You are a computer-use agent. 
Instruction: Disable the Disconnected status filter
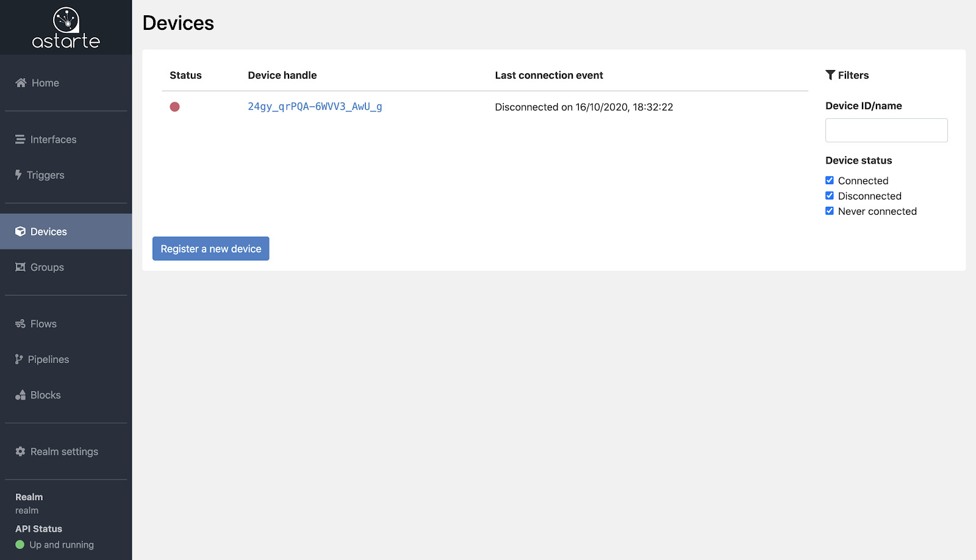(x=830, y=195)
